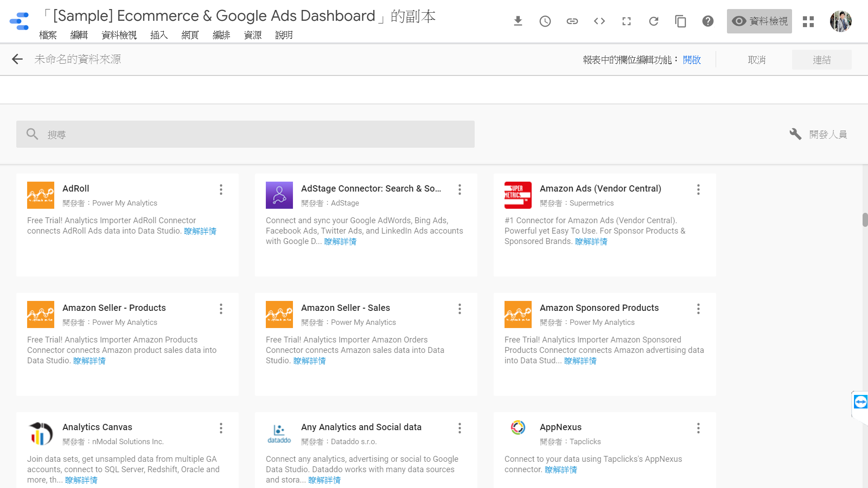Open Any Analytics and Social data options
This screenshot has height=488, width=868.
pyautogui.click(x=460, y=428)
